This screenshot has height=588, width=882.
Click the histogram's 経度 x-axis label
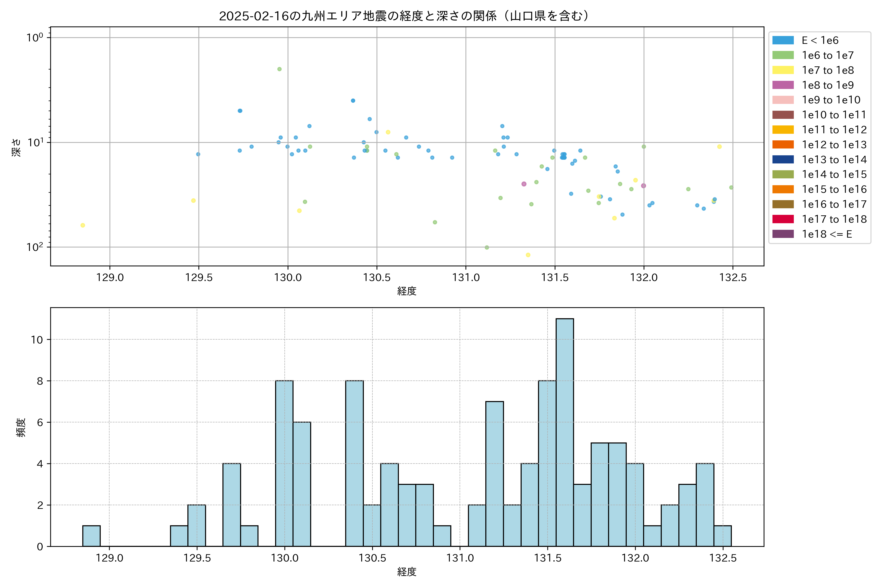pyautogui.click(x=407, y=572)
